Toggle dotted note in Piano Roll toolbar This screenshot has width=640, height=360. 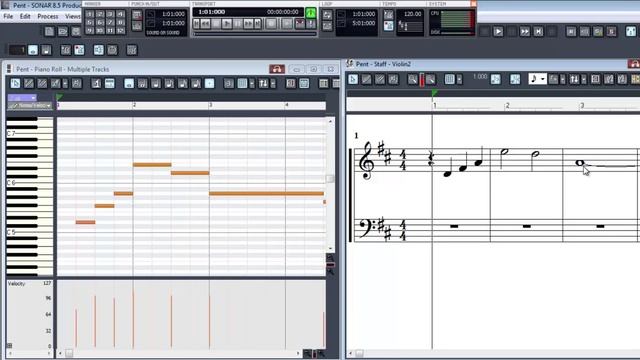point(209,83)
